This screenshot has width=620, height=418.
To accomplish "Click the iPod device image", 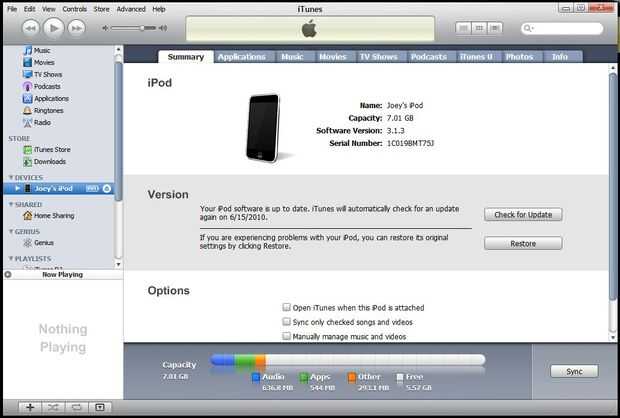I will 263,128.
